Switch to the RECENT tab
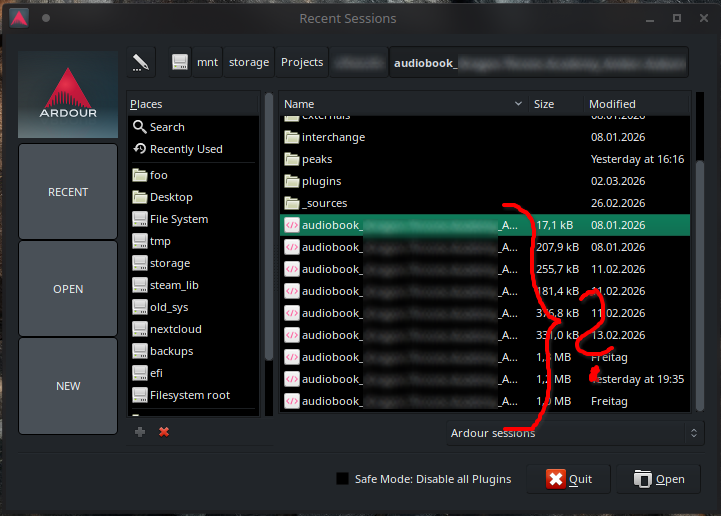 [x=68, y=192]
